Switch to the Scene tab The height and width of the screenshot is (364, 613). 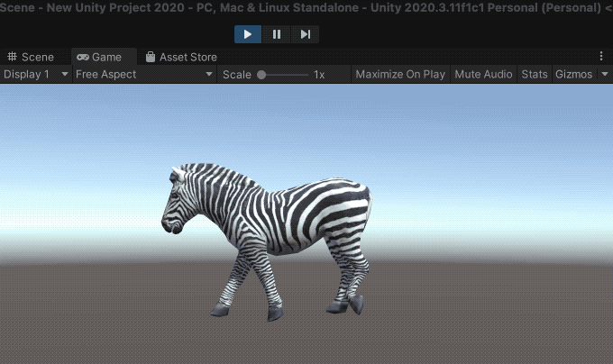31,57
